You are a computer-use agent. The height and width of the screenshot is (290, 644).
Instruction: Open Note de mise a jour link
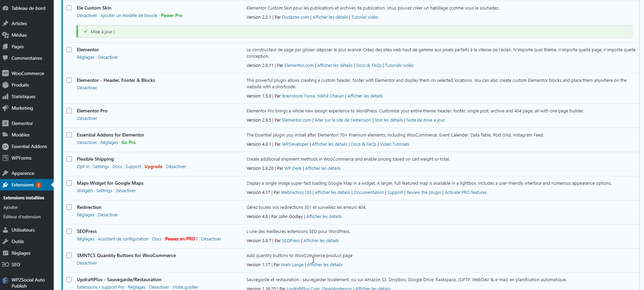click(425, 120)
